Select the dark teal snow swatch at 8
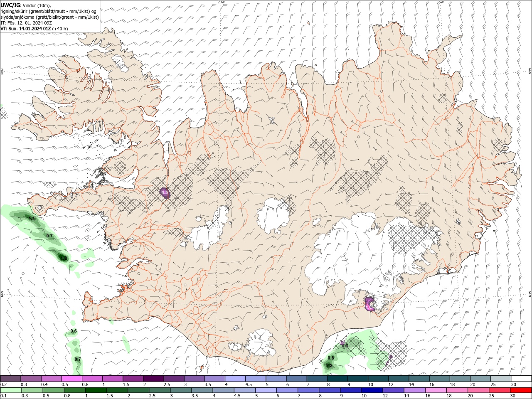The image size is (532, 399). [x=337, y=379]
